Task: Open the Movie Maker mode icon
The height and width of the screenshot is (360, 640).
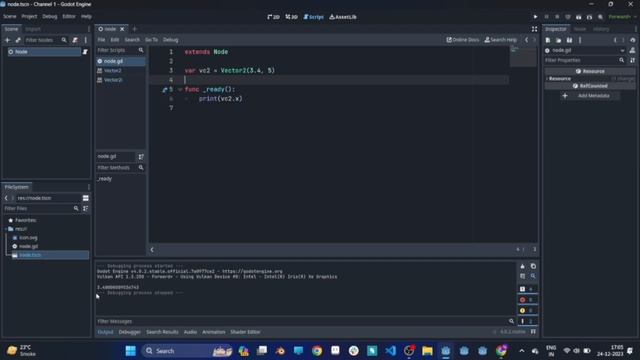Action: 600,17
